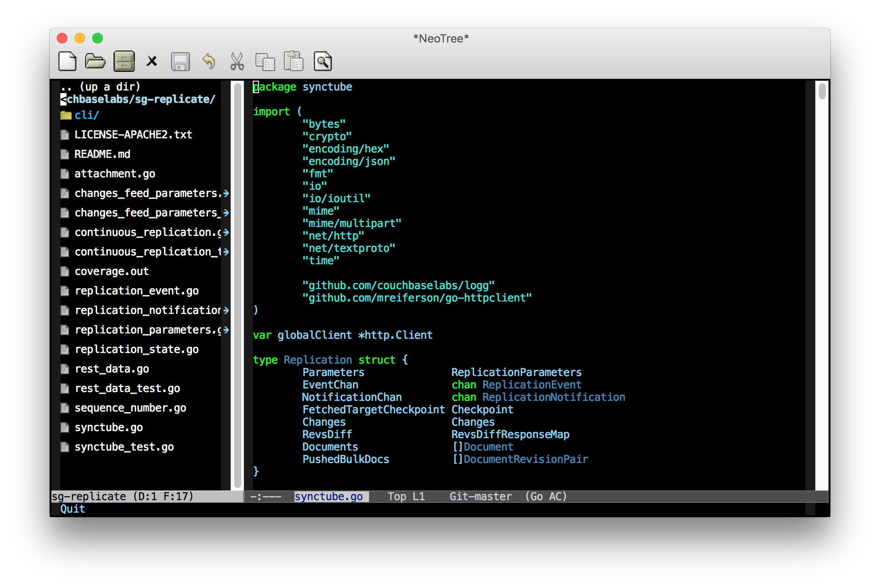Click Git-master in the mode line
The height and width of the screenshot is (588, 880).
[x=481, y=497]
